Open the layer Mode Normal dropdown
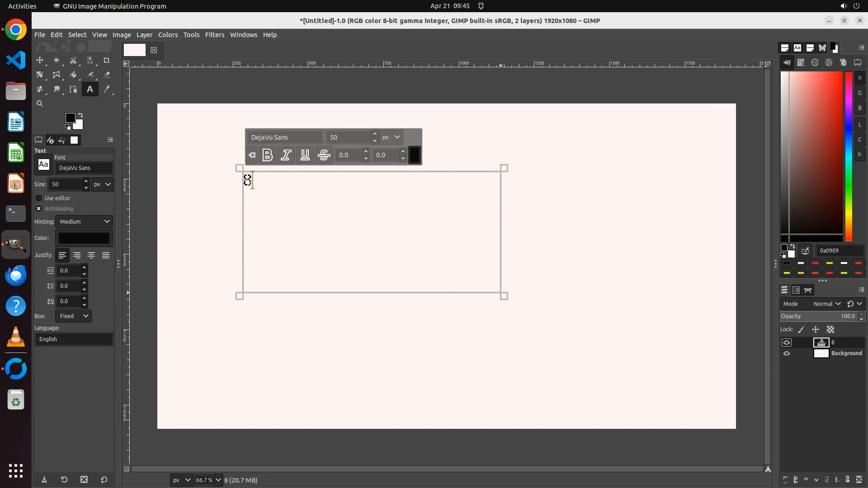The image size is (868, 488). (827, 304)
